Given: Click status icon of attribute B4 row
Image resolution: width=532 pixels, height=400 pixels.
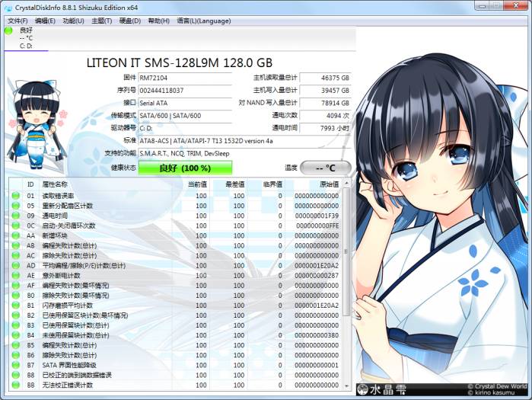Looking at the screenshot, I should (16, 334).
